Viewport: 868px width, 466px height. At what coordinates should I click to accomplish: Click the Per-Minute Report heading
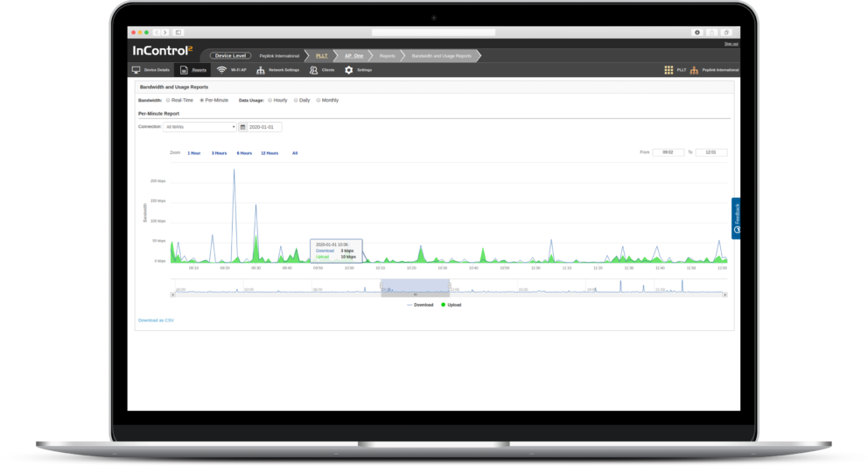tap(159, 114)
